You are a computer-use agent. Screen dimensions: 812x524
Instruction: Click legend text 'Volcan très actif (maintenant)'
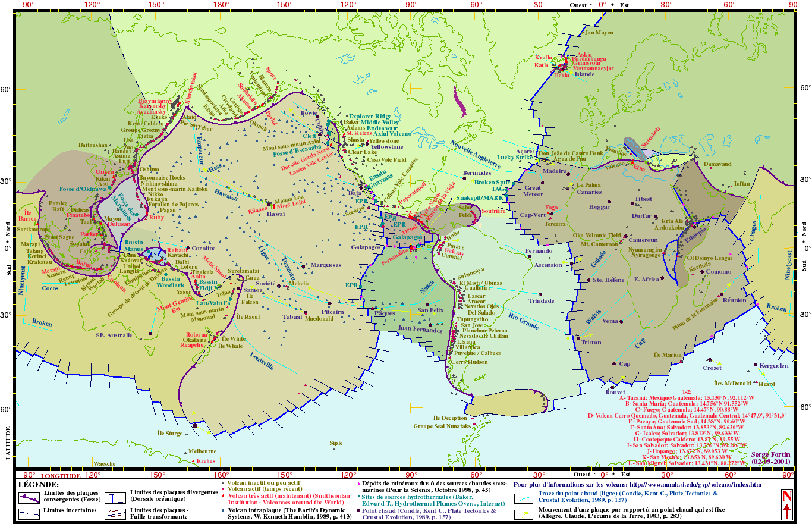(x=269, y=495)
